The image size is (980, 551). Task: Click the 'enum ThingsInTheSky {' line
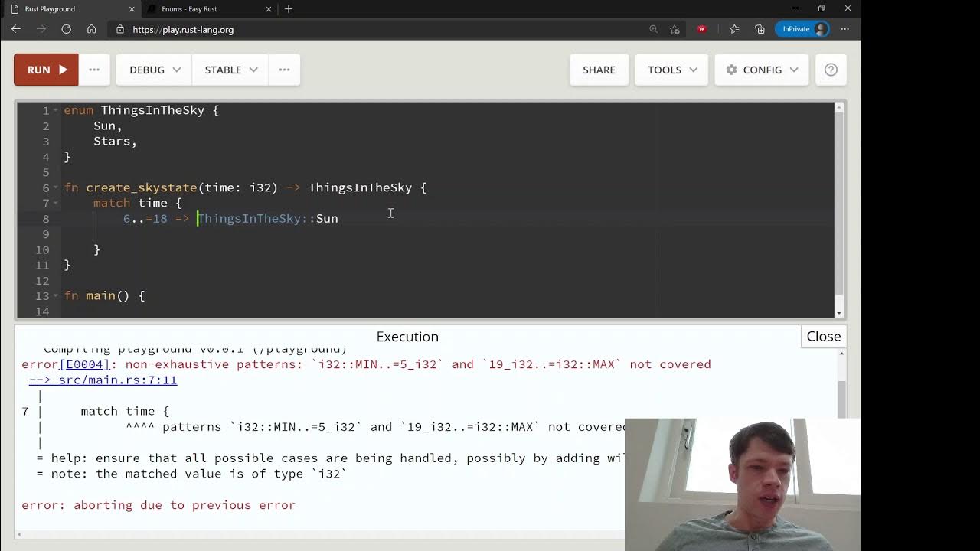click(142, 110)
